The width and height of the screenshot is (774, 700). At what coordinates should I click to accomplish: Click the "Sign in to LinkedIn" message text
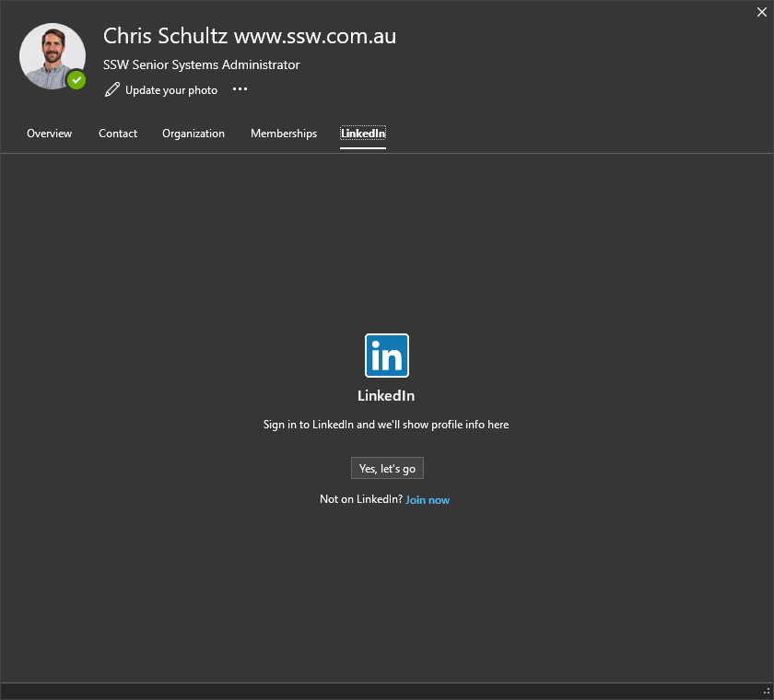(386, 425)
